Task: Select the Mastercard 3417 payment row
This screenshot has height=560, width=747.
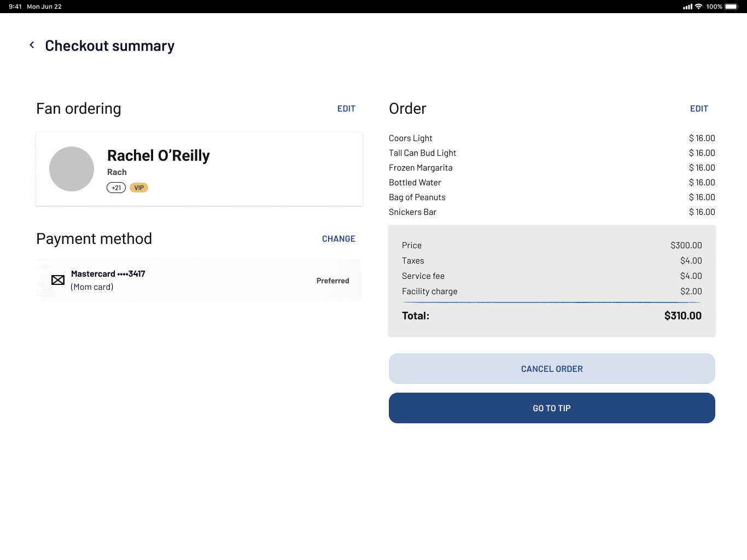Action: [x=199, y=280]
